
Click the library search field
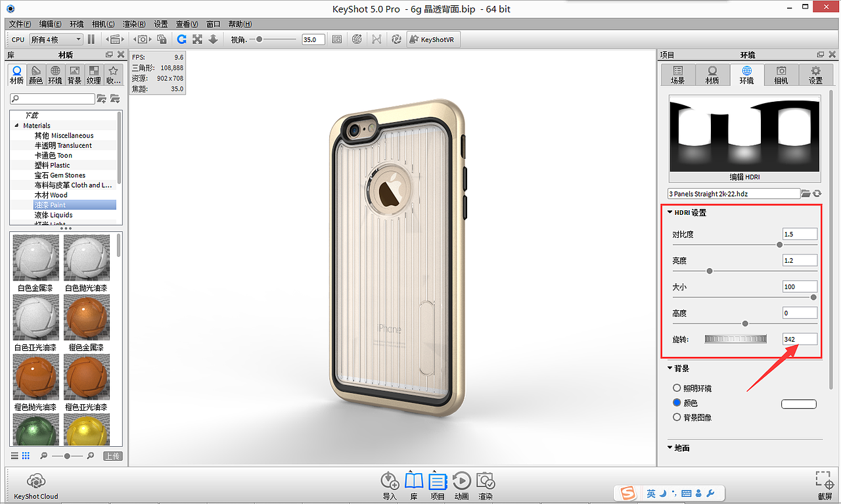coord(53,99)
